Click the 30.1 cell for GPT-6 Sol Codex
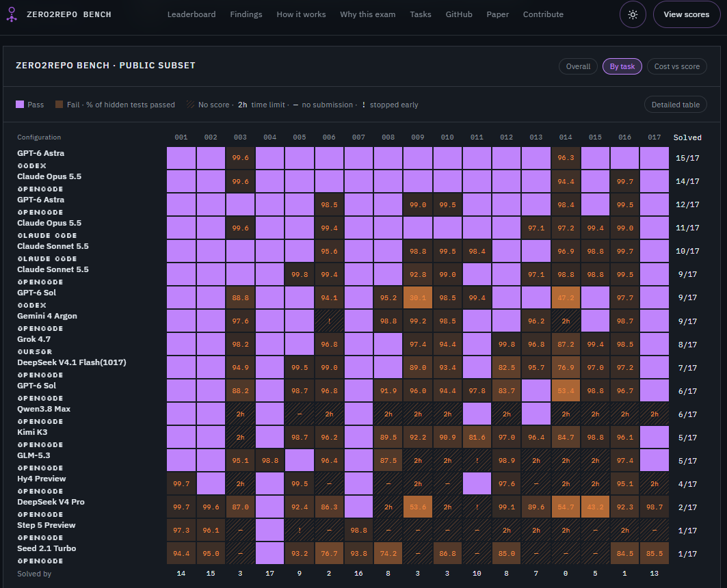This screenshot has width=727, height=588. 418,297
